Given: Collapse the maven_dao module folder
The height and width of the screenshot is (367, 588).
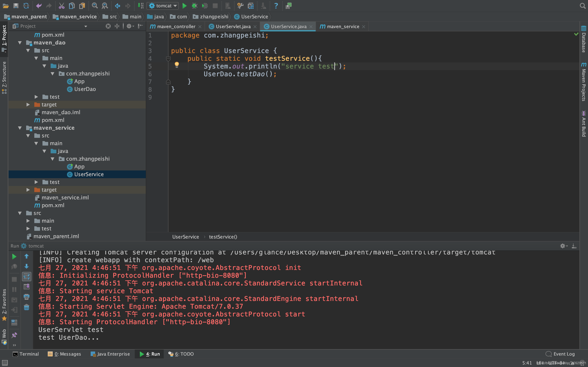Looking at the screenshot, I should tap(20, 43).
